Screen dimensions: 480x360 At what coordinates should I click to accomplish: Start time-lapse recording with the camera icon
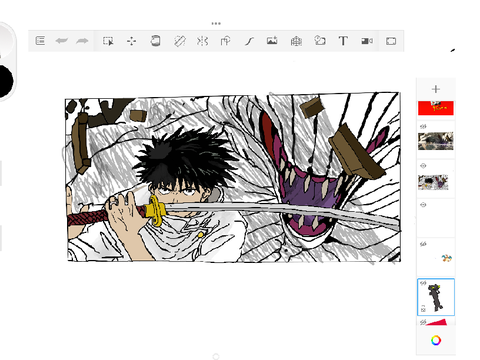point(367,41)
